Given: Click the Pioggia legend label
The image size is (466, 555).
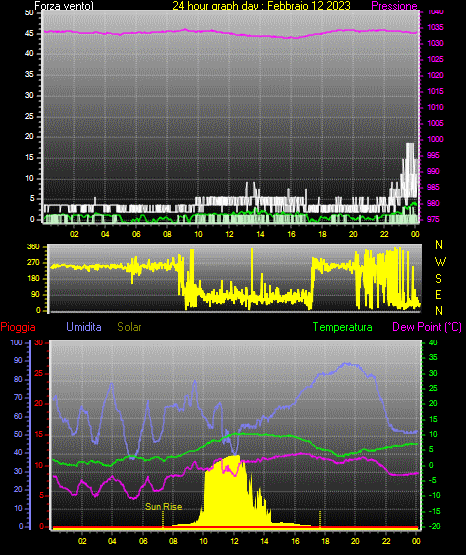Looking at the screenshot, I should tap(18, 327).
